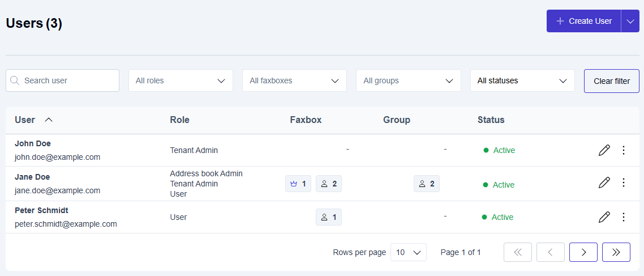
Task: Open the All statuses filter dropdown
Action: (522, 80)
